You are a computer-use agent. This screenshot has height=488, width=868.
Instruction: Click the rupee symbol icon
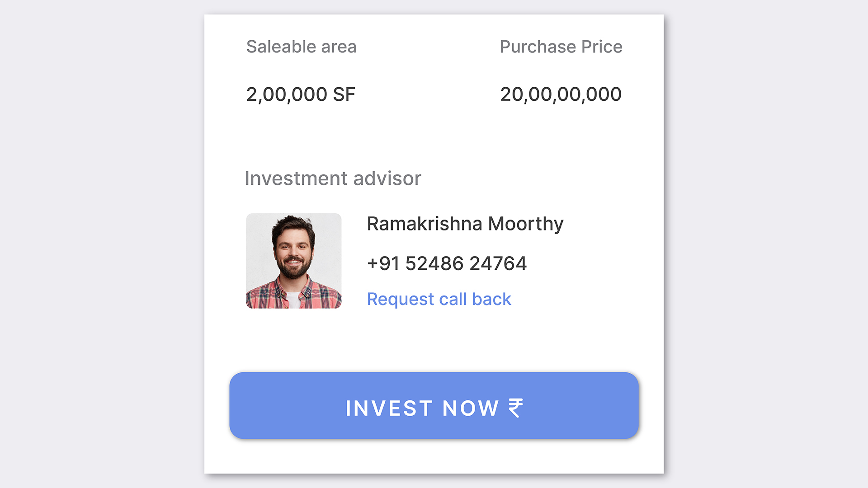click(x=515, y=408)
